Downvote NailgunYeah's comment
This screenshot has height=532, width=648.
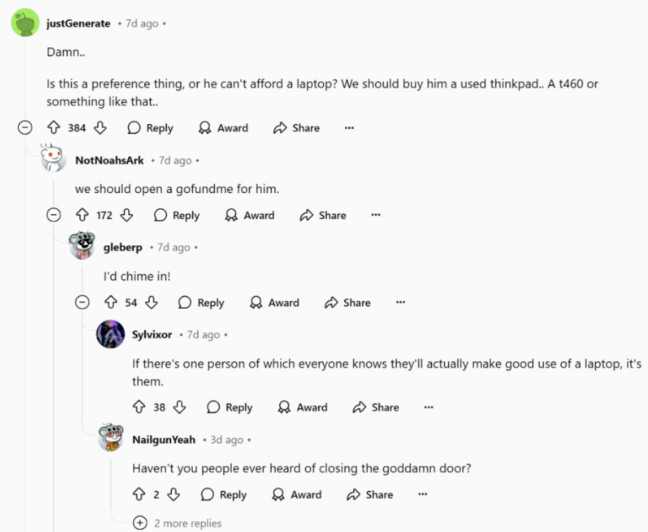click(174, 494)
